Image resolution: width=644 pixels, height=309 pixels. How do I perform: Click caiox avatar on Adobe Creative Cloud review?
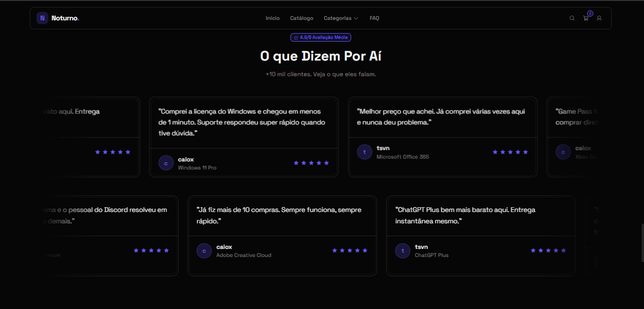[x=204, y=251]
